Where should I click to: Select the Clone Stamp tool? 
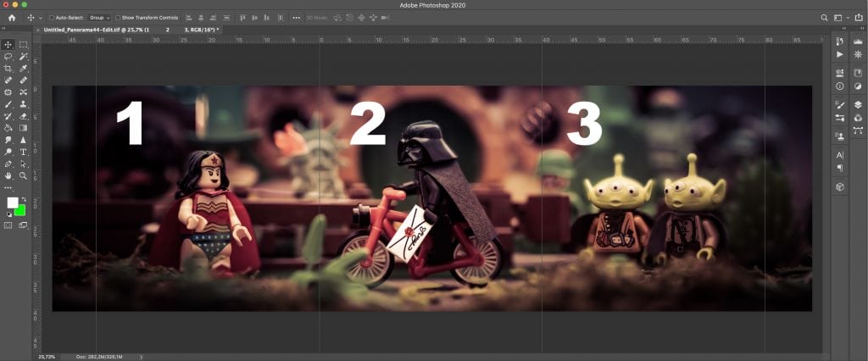(x=23, y=104)
